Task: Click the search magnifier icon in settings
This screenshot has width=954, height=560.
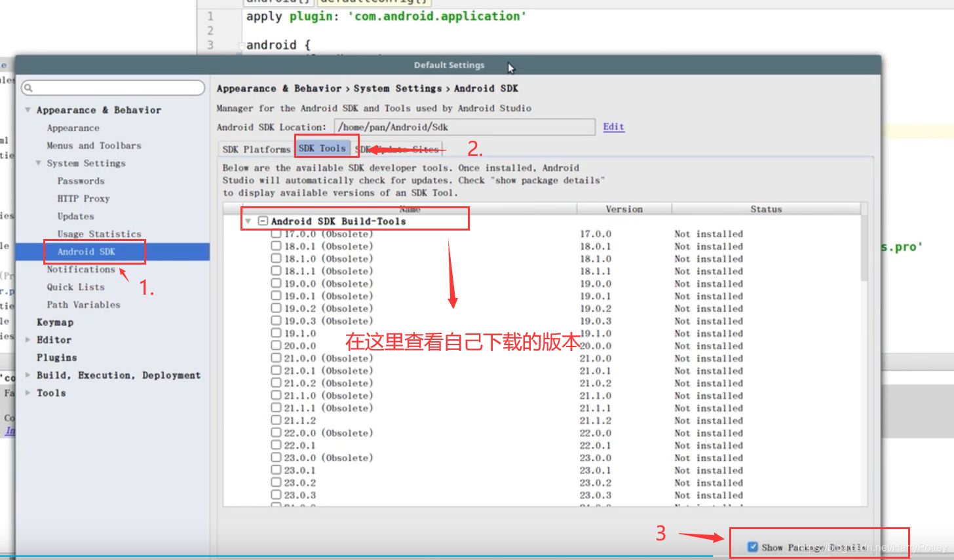Action: click(x=28, y=88)
